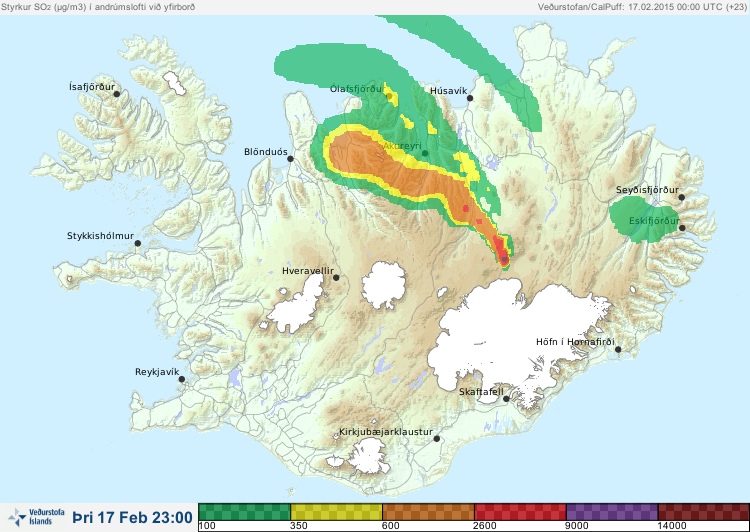Screen dimensions: 750x532
Task: Click the legend value 600
Action: (x=391, y=526)
